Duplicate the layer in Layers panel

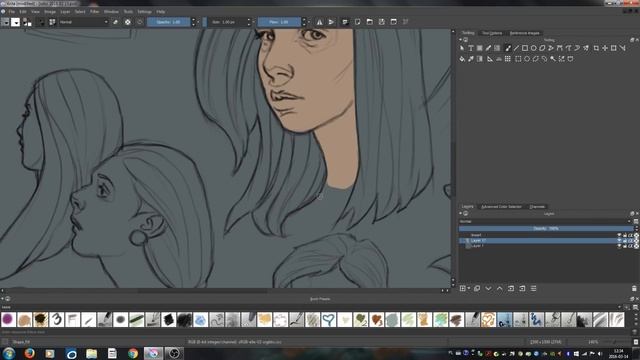tap(477, 288)
